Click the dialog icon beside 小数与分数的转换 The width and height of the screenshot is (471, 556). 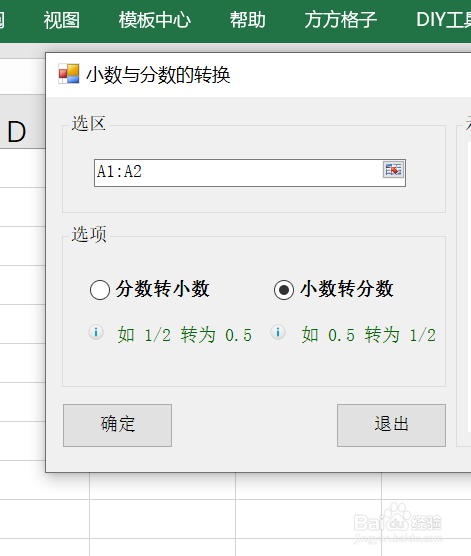pos(69,74)
